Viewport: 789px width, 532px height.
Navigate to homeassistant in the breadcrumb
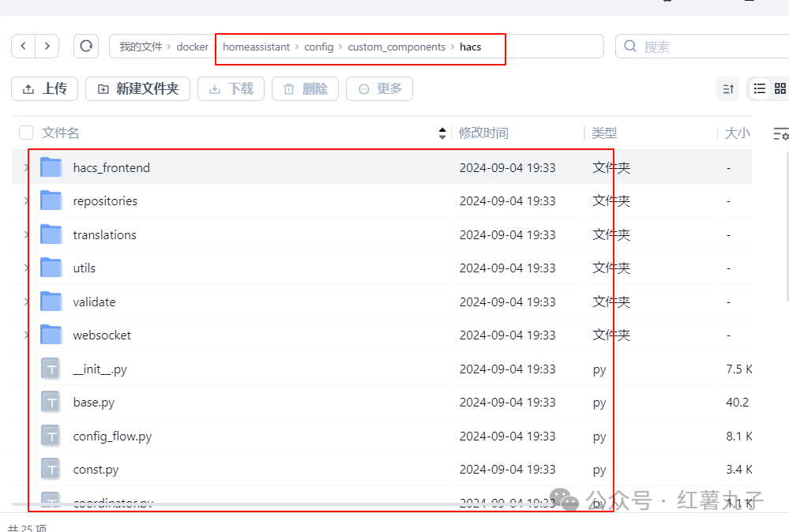(256, 47)
